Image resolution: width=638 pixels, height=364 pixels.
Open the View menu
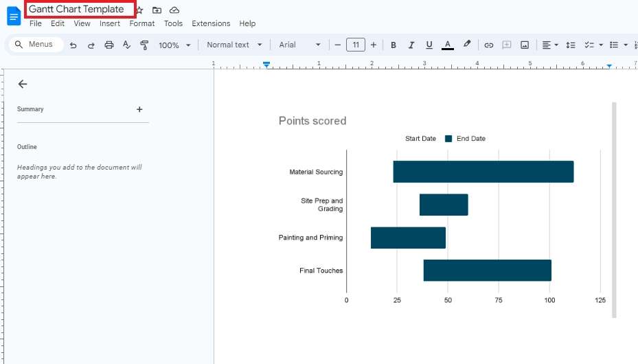click(82, 23)
